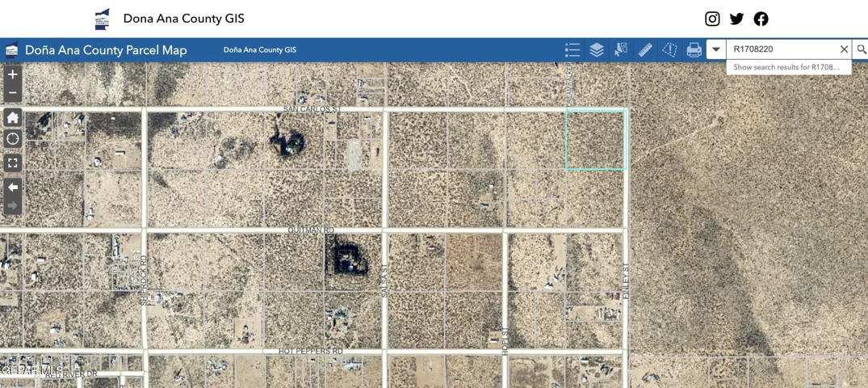
Task: Zoom in on the map
Action: coord(13,74)
